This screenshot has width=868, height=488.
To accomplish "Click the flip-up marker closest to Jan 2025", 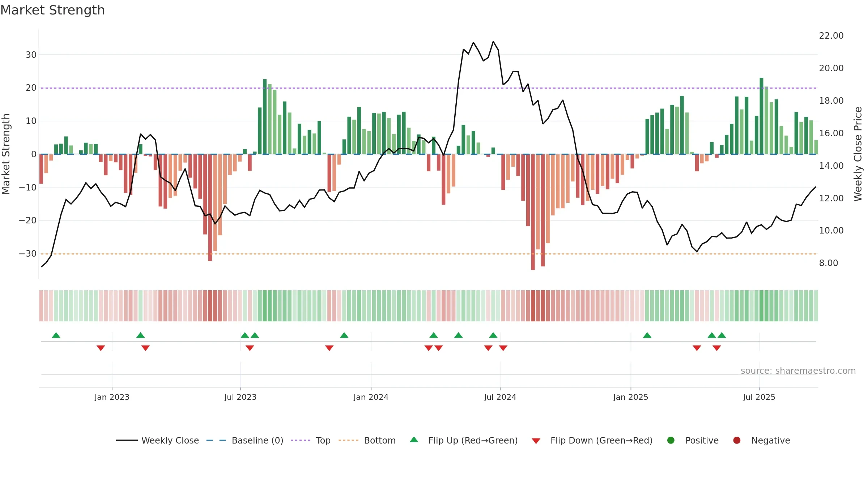I will click(x=647, y=335).
